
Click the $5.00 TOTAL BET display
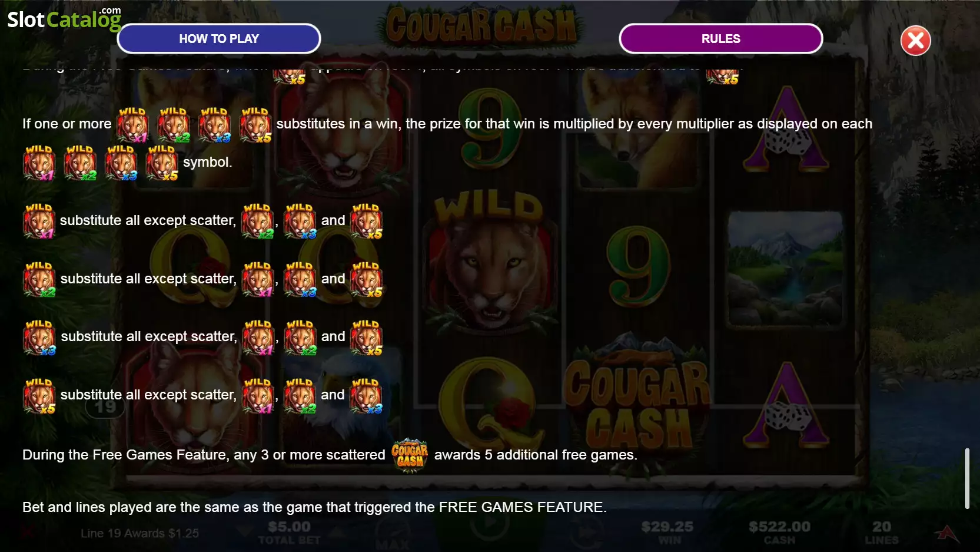tap(289, 533)
